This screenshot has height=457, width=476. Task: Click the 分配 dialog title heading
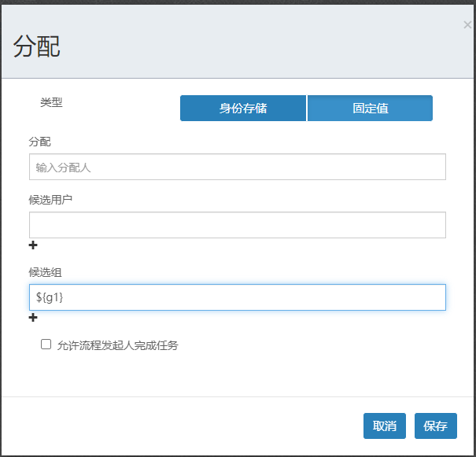(x=37, y=47)
